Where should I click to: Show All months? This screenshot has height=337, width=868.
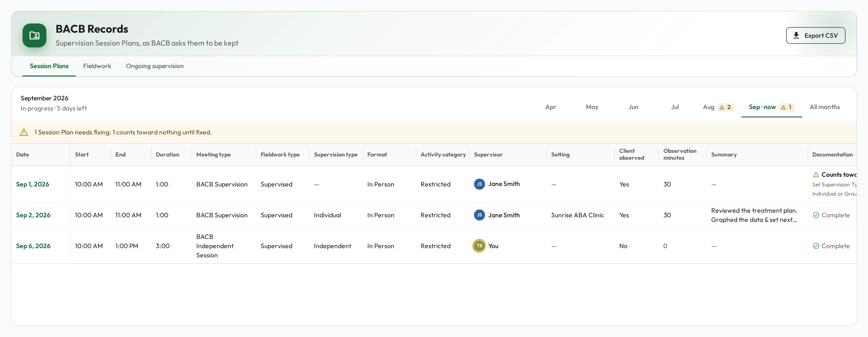825,107
